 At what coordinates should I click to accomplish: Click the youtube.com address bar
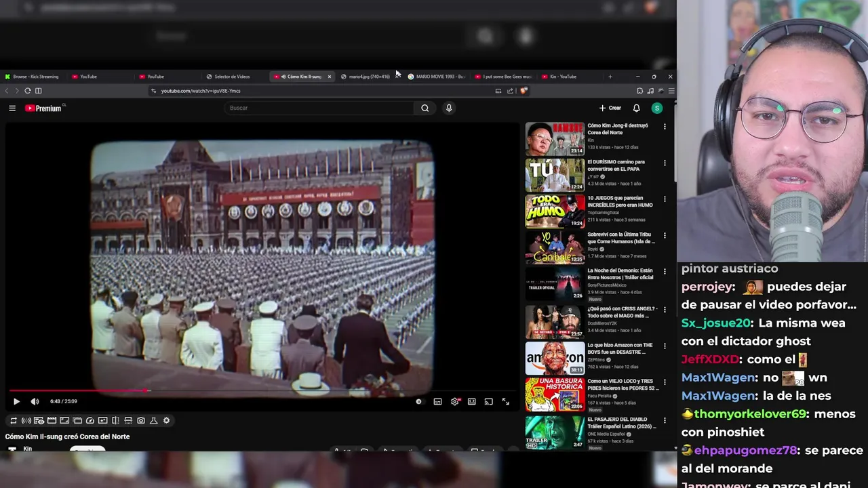point(322,91)
